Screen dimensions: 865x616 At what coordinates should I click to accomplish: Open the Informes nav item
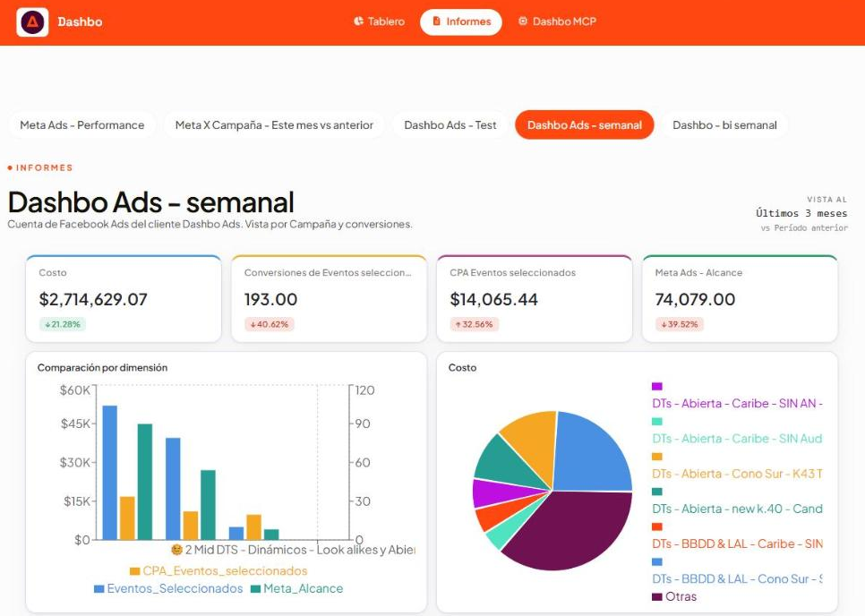[461, 21]
